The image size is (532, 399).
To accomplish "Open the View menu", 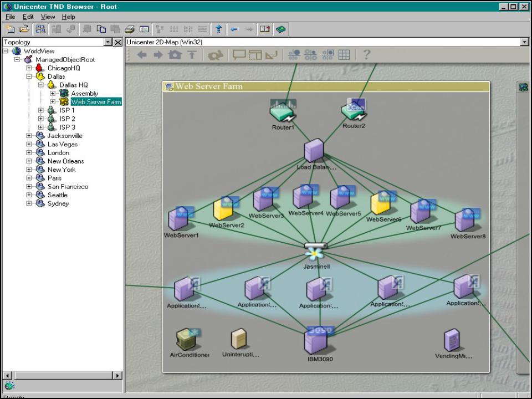I will (x=48, y=17).
